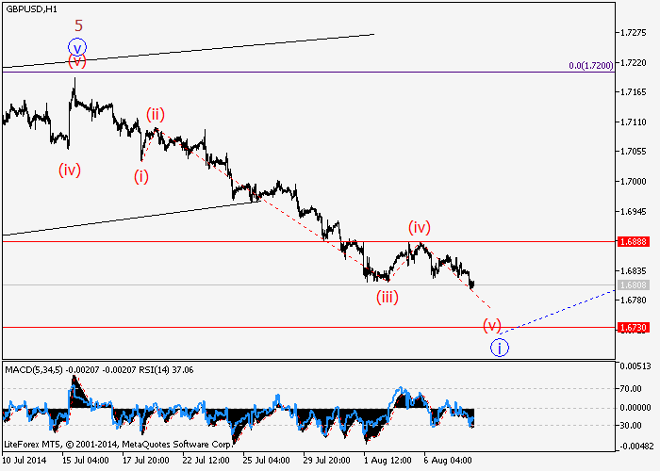Click the MACD(5,34,5) indicator label
Screen dimensions: 660x471
pyautogui.click(x=34, y=370)
